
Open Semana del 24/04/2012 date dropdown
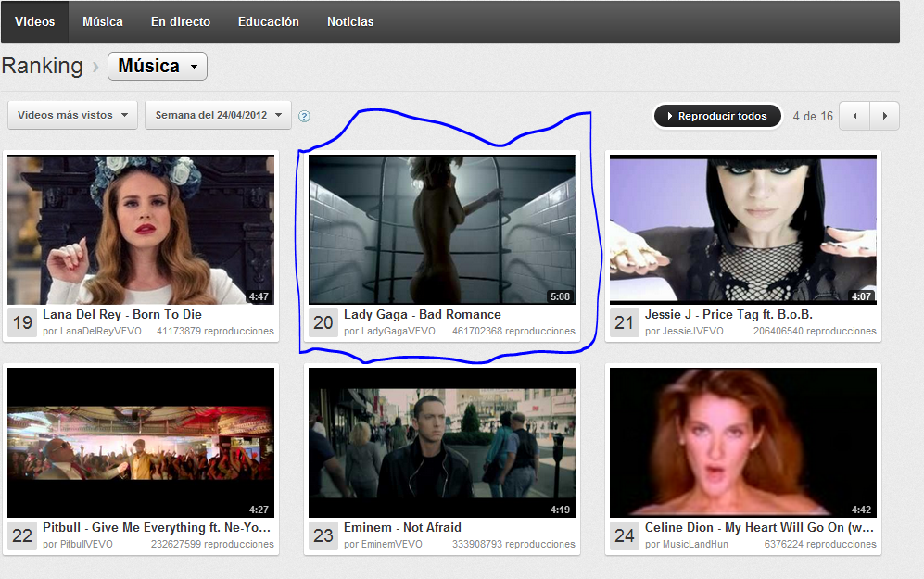pyautogui.click(x=218, y=116)
